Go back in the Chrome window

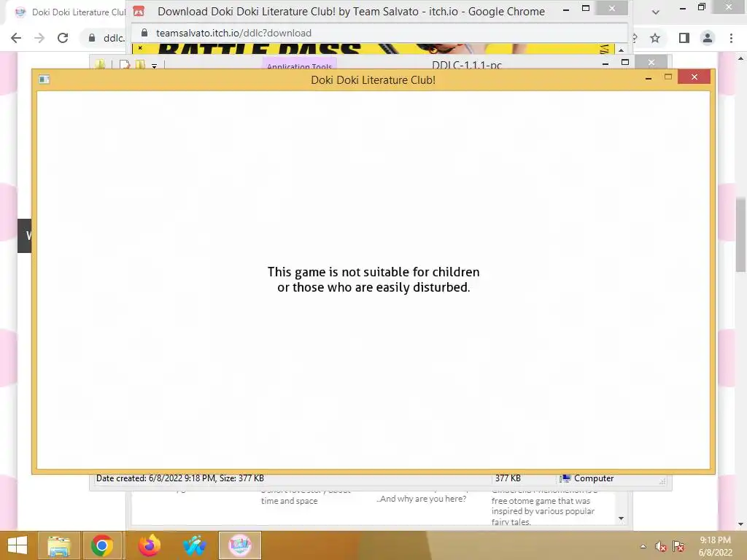(16, 38)
